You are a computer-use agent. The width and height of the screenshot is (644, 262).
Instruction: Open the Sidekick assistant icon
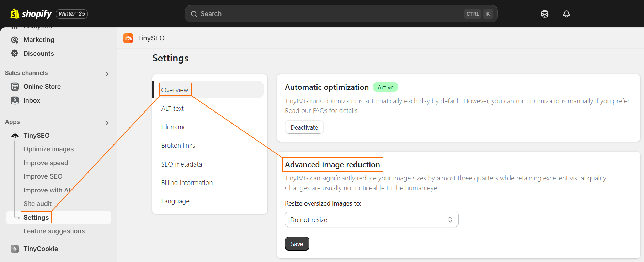[544, 14]
